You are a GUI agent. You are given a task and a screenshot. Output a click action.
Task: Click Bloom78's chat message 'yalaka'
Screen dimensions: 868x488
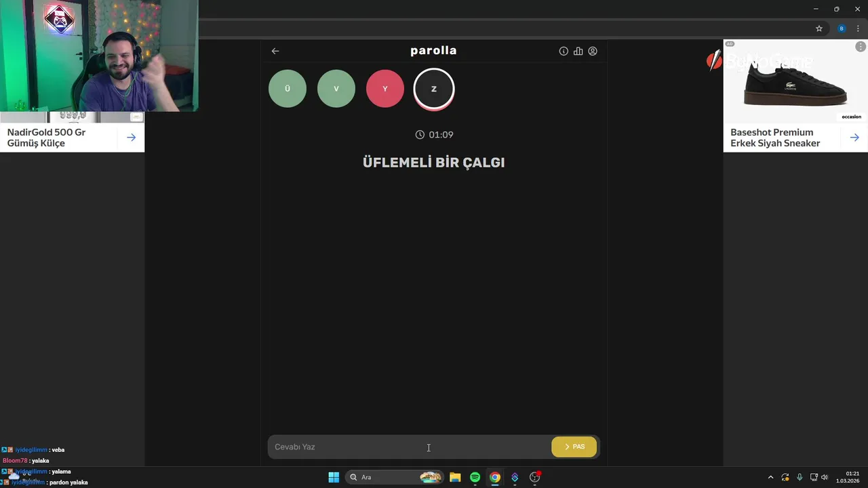pos(40,460)
